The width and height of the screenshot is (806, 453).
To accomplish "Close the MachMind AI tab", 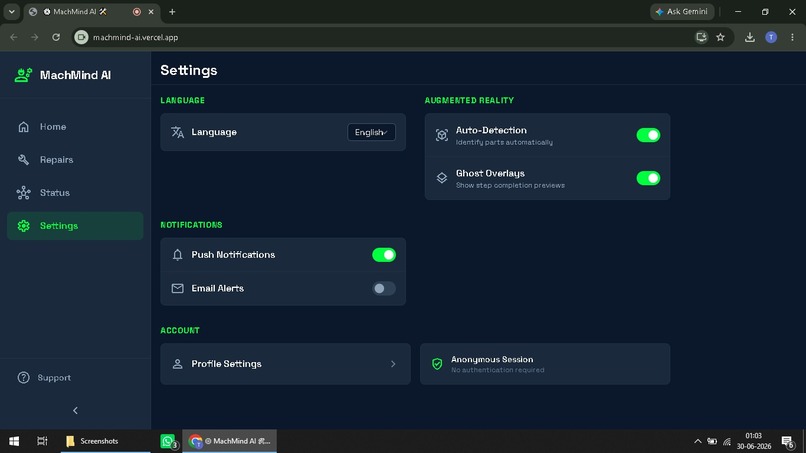I will (151, 12).
